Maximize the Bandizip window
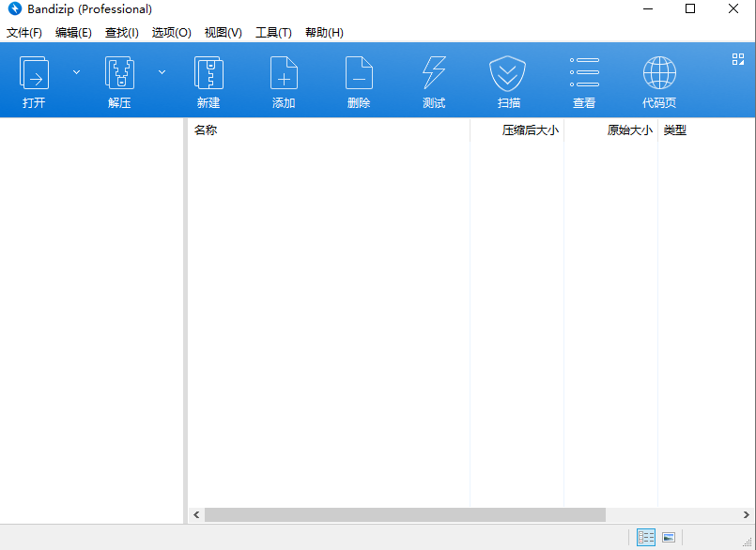This screenshot has height=550, width=756. 690,8
